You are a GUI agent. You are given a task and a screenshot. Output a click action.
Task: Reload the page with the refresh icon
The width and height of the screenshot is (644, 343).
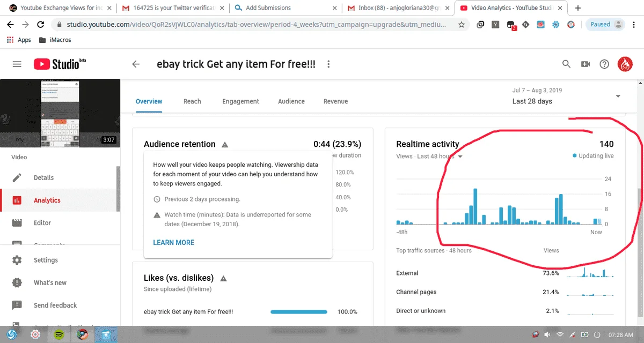tap(41, 25)
